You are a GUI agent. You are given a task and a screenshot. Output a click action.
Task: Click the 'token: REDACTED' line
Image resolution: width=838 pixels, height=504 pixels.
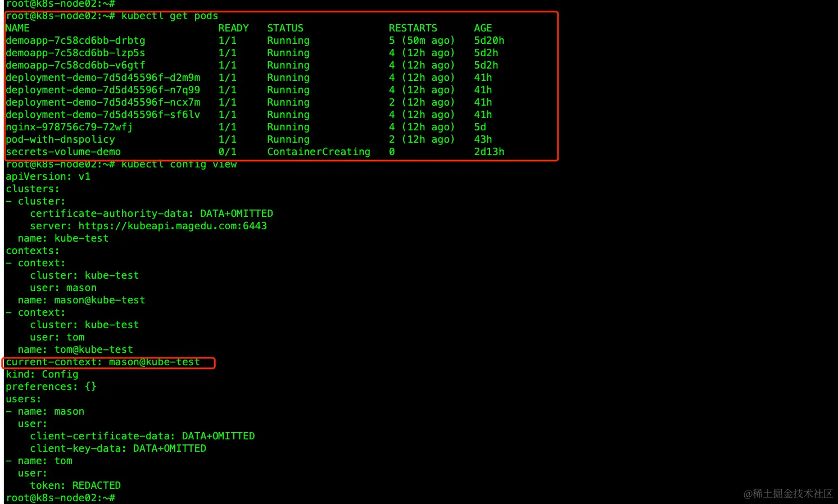(75, 485)
